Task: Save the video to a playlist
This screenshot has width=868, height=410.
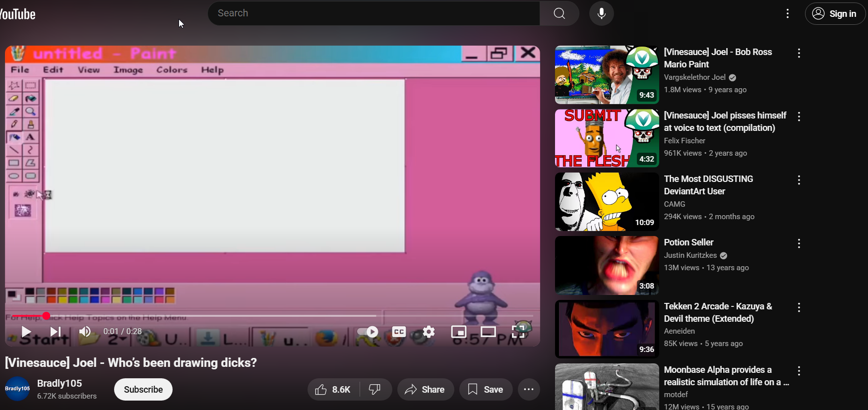Action: tap(486, 390)
